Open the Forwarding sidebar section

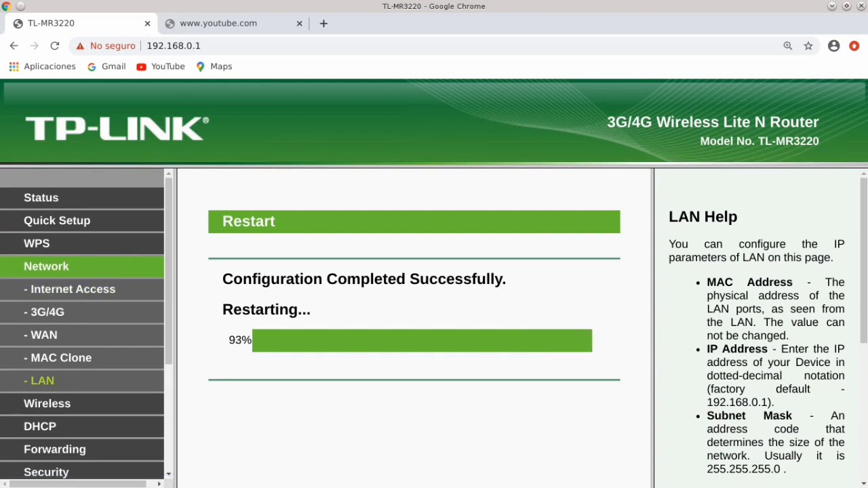pyautogui.click(x=82, y=449)
